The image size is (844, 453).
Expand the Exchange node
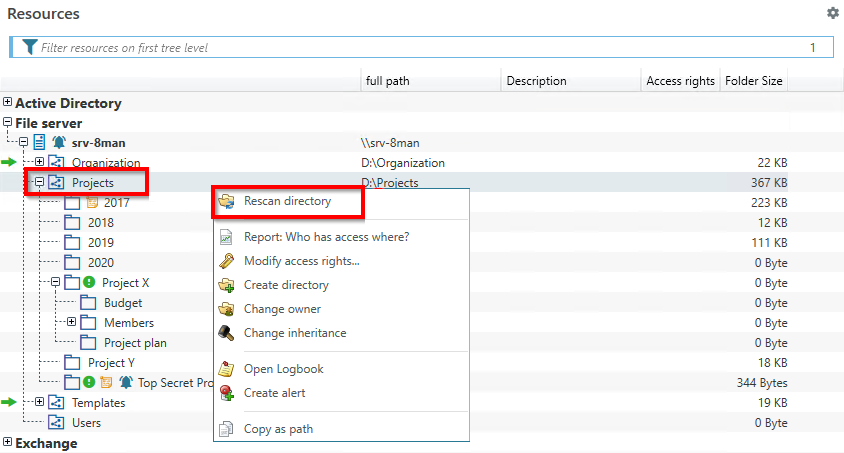[8, 443]
